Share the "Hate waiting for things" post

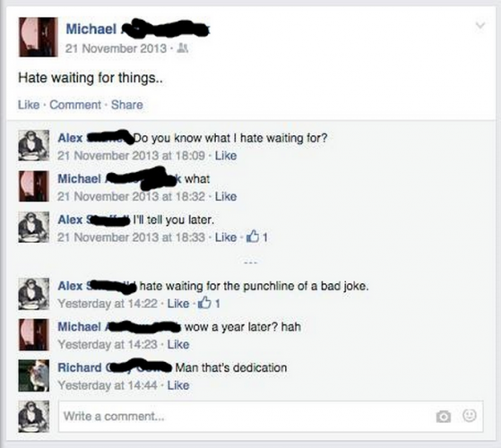click(x=127, y=105)
